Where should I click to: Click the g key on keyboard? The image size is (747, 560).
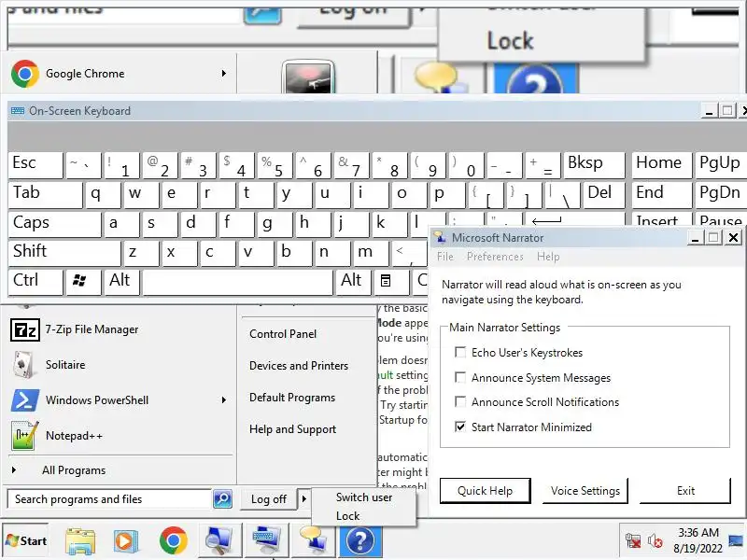click(274, 224)
